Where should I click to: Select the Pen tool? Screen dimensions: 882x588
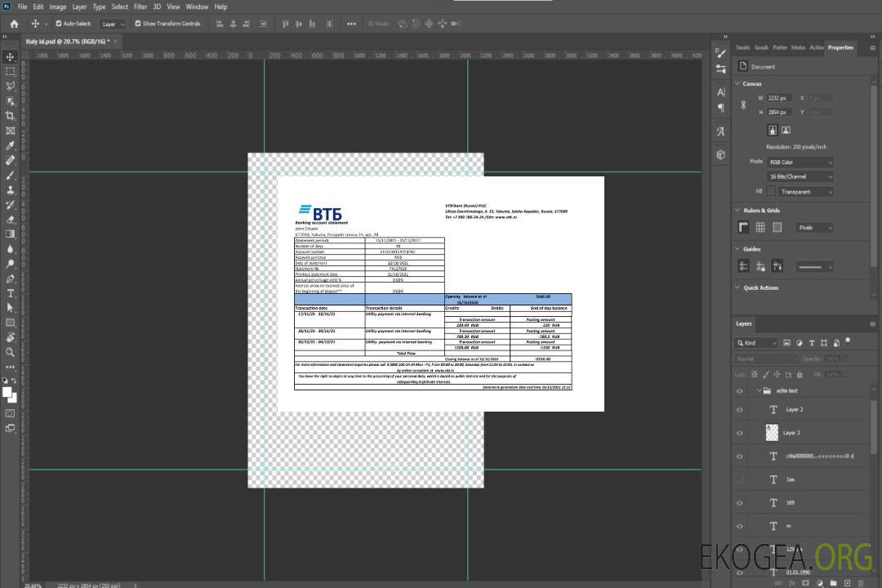tap(10, 278)
